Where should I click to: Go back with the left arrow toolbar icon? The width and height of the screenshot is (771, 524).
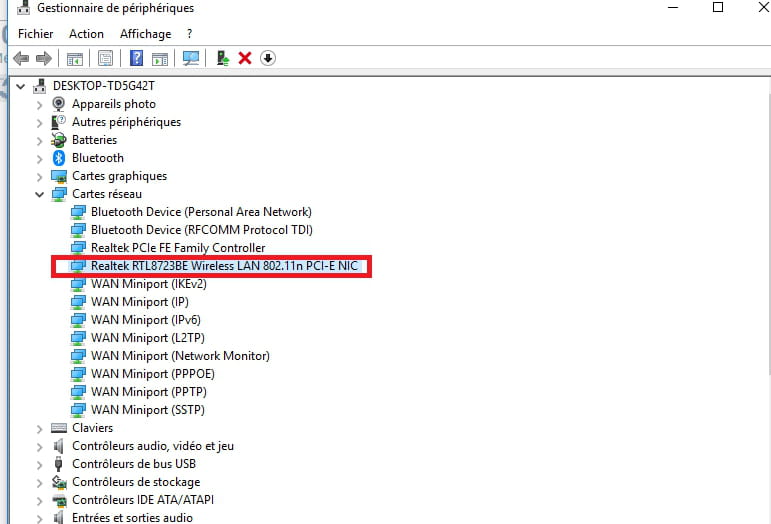[x=21, y=58]
